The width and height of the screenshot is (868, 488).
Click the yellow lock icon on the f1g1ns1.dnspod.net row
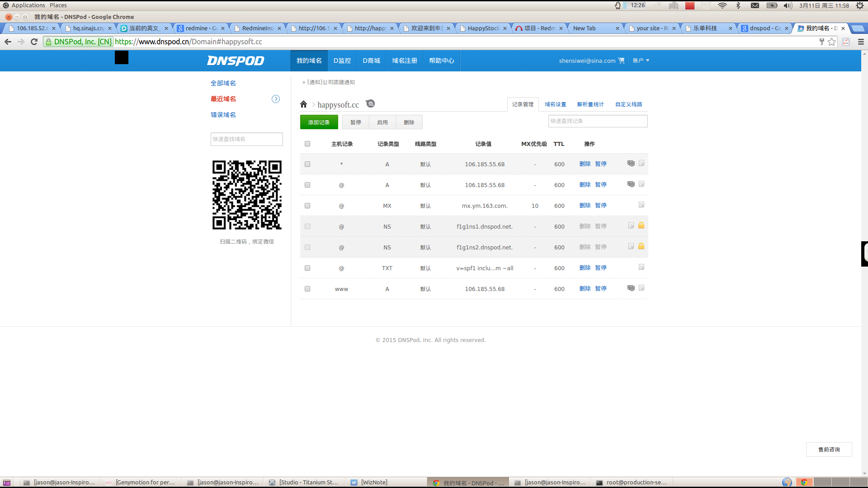pos(641,225)
